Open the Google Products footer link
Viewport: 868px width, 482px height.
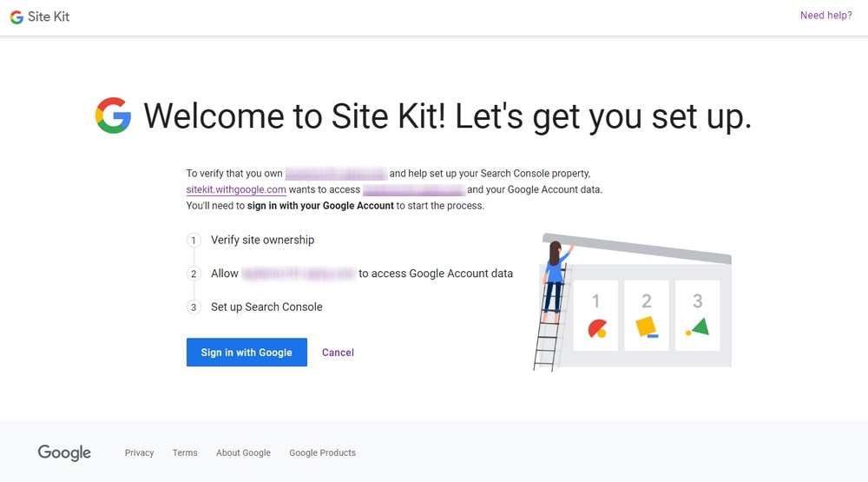tap(323, 452)
